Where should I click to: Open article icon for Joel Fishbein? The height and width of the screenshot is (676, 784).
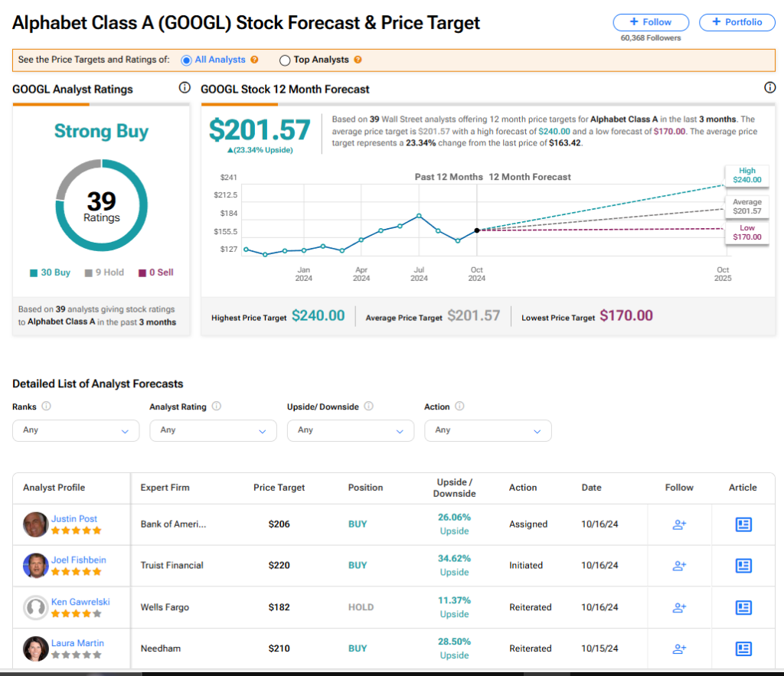click(x=743, y=566)
